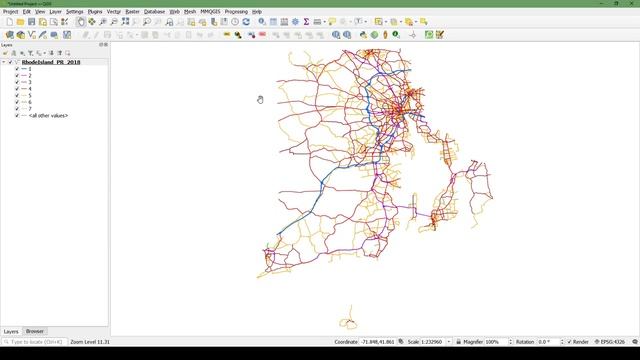
Task: Save the project with the floppy icon
Action: (x=31, y=22)
